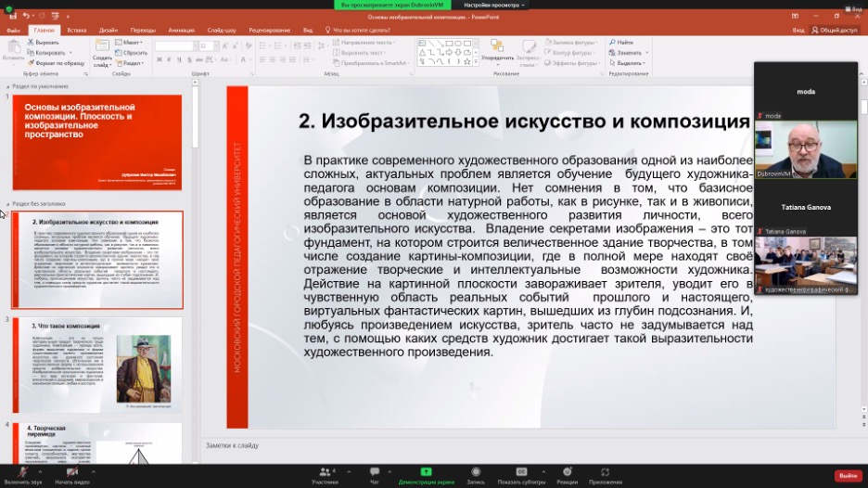Open the Участники participants panel
The image size is (868, 488).
325,473
